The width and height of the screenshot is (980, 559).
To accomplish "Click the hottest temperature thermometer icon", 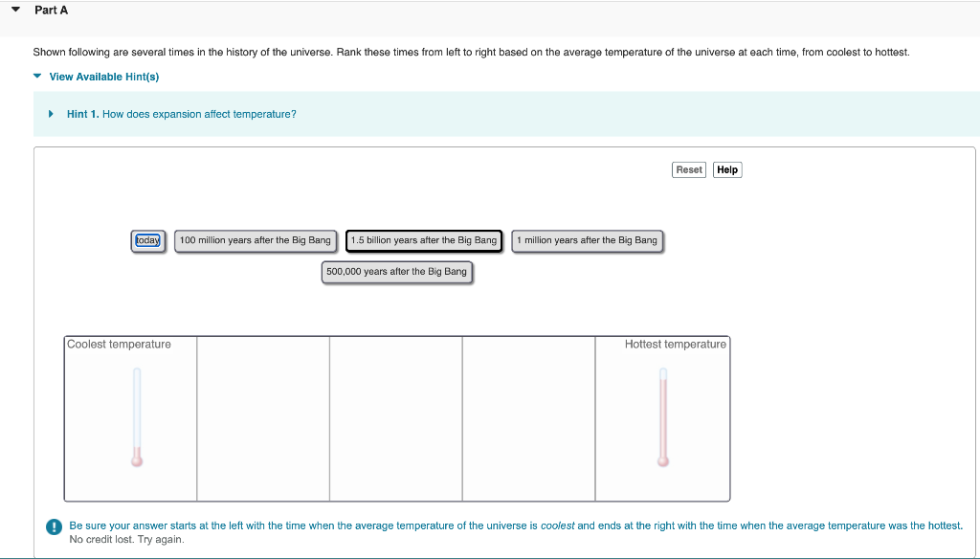I will coord(661,416).
